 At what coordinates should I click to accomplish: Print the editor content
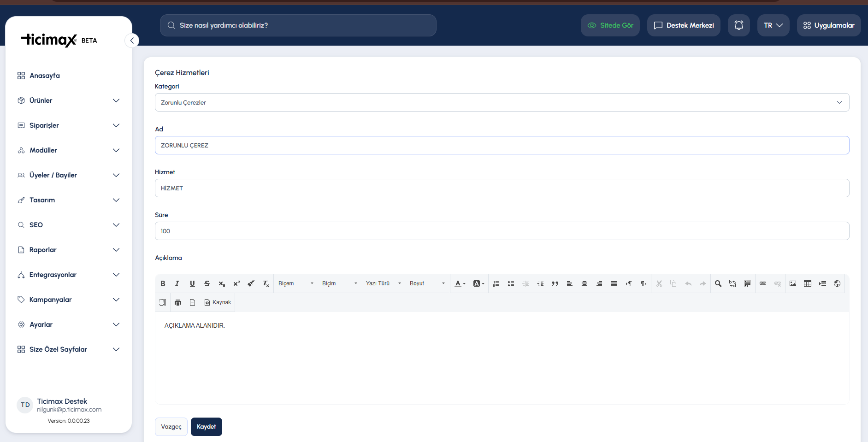click(178, 302)
